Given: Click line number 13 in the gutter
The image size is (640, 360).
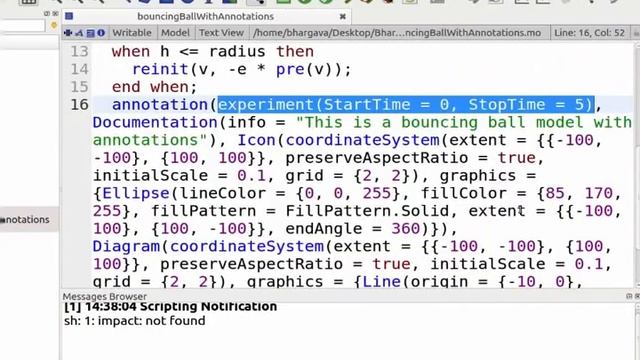Looking at the screenshot, I should point(79,51).
